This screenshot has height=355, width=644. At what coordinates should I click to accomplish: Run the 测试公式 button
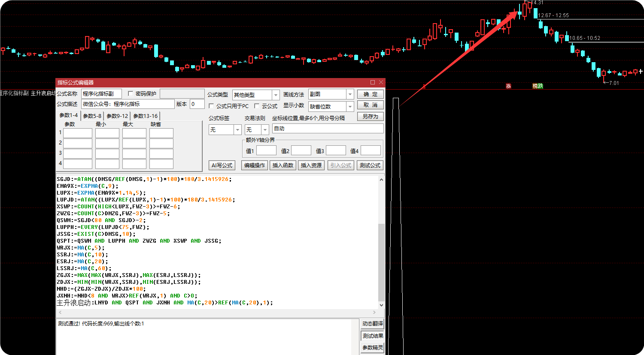[x=370, y=165]
